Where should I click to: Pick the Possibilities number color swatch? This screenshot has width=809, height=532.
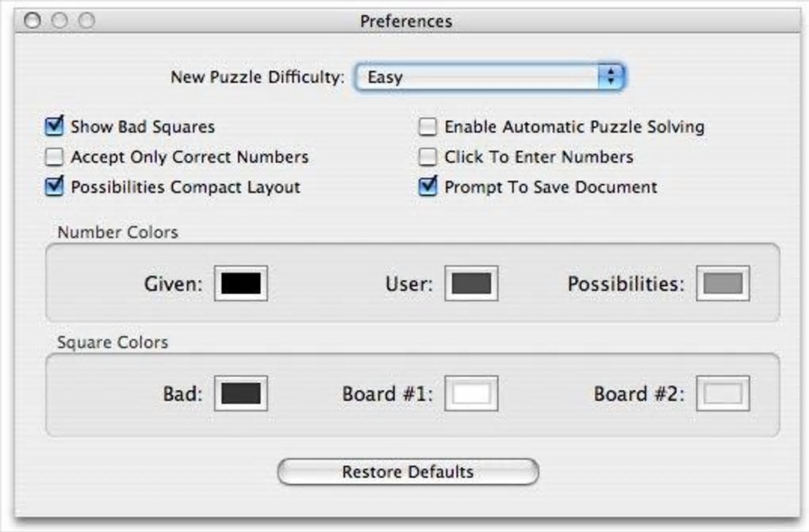click(x=723, y=283)
